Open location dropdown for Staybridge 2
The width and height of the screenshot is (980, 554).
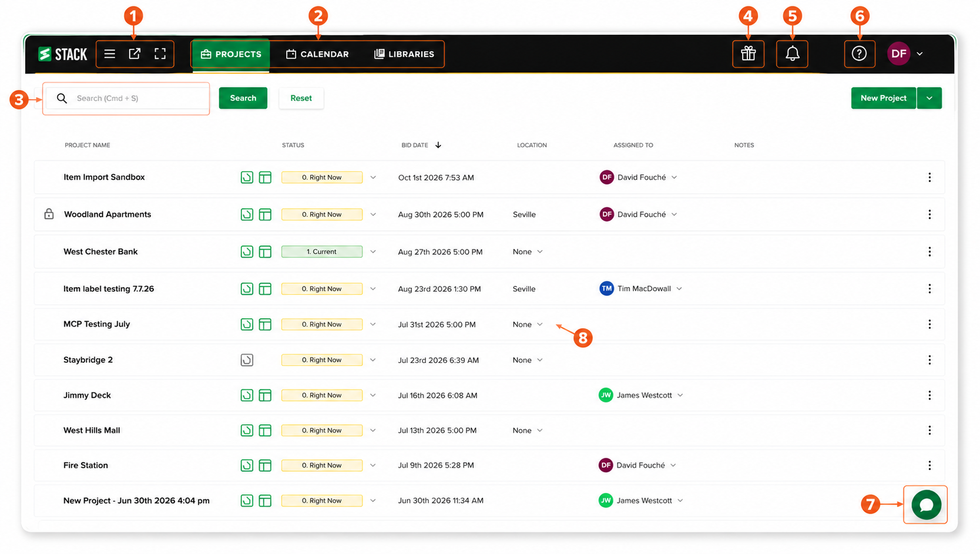pos(540,360)
